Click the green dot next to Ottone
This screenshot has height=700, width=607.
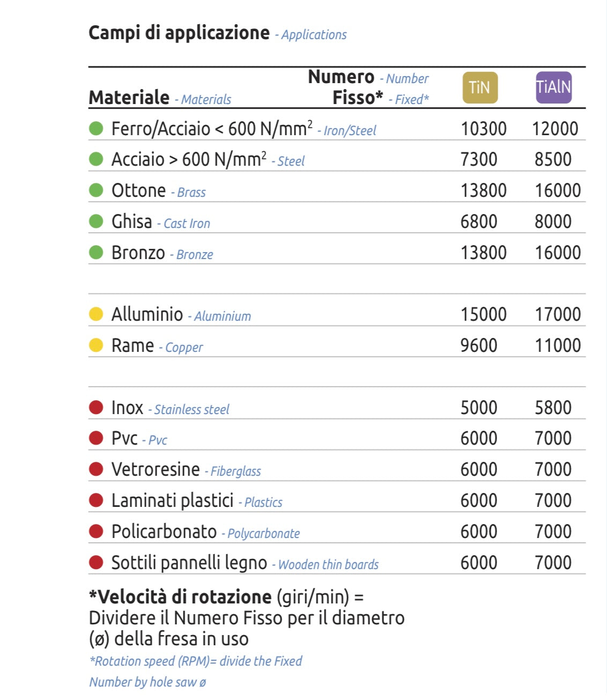pos(96,190)
